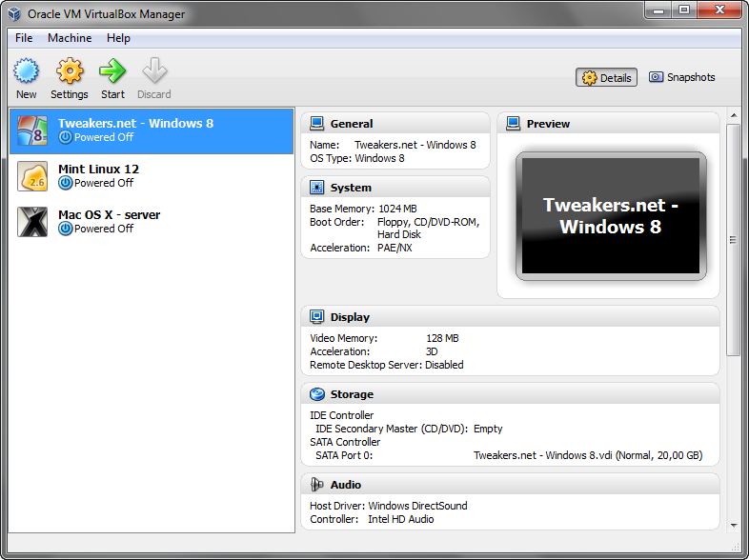
Task: Click the Audio section speaker icon
Action: pos(316,485)
